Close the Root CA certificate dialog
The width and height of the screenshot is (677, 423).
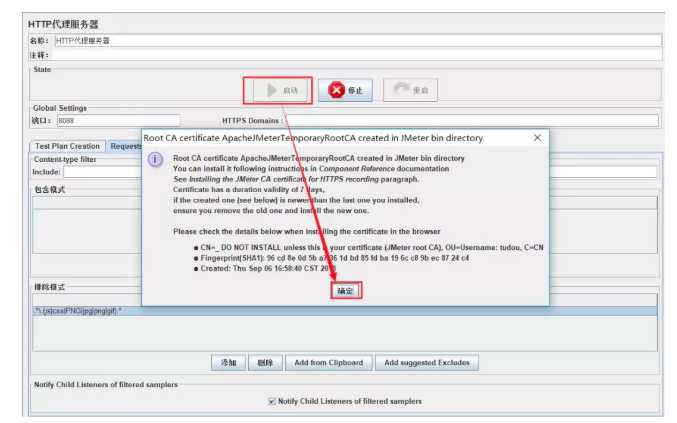point(537,138)
